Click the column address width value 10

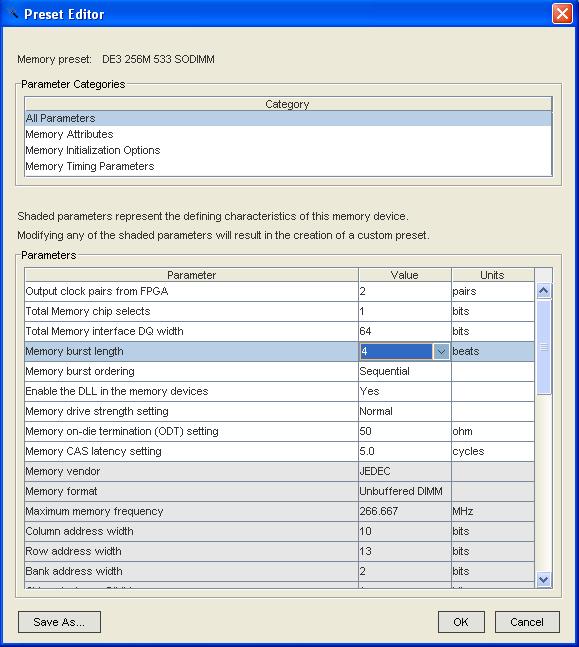click(x=405, y=531)
